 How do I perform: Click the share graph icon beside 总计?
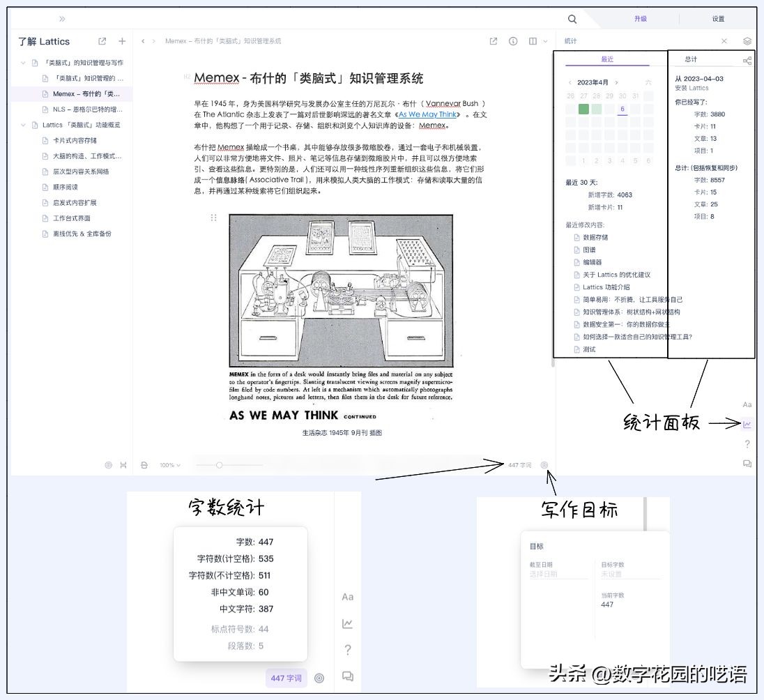coord(747,61)
